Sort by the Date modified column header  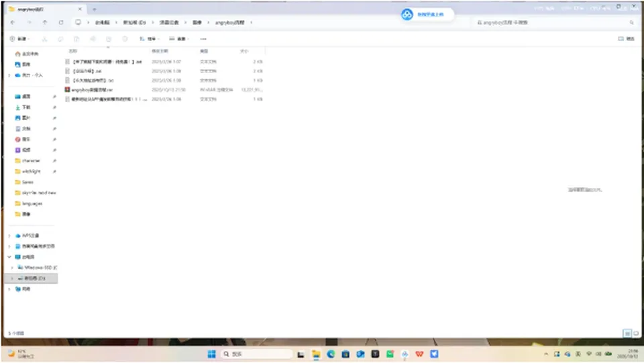(160, 51)
